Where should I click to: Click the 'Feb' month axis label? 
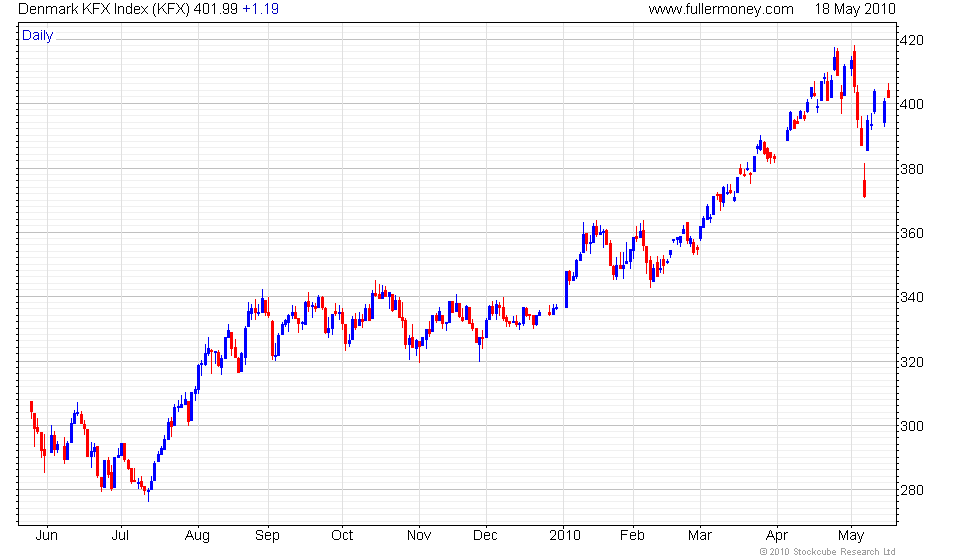(632, 536)
